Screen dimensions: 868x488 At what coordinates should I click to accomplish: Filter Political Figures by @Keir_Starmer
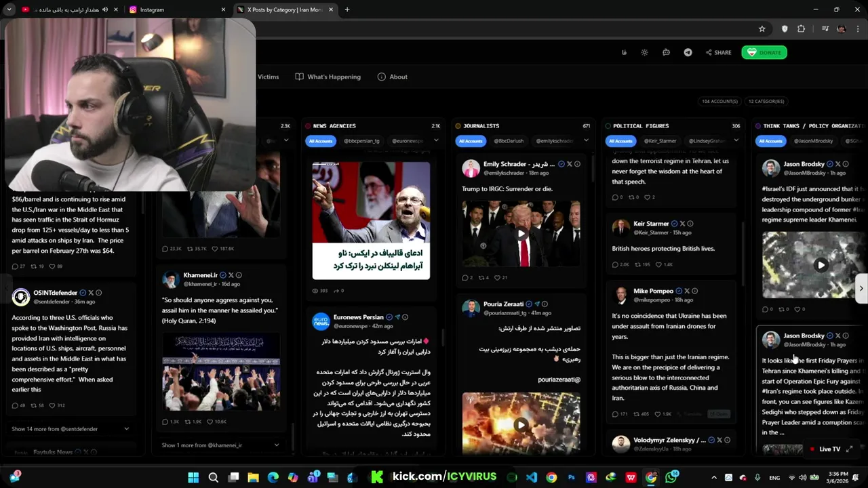pos(660,141)
